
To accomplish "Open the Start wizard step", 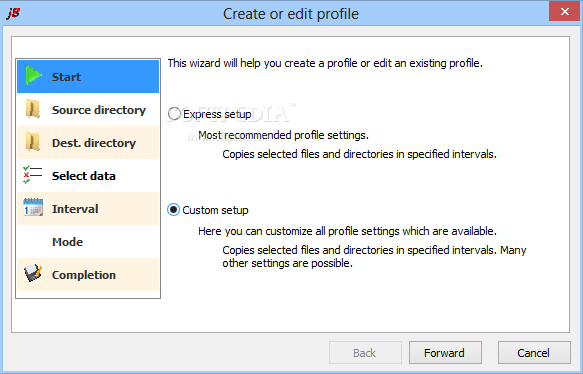I will tap(88, 77).
